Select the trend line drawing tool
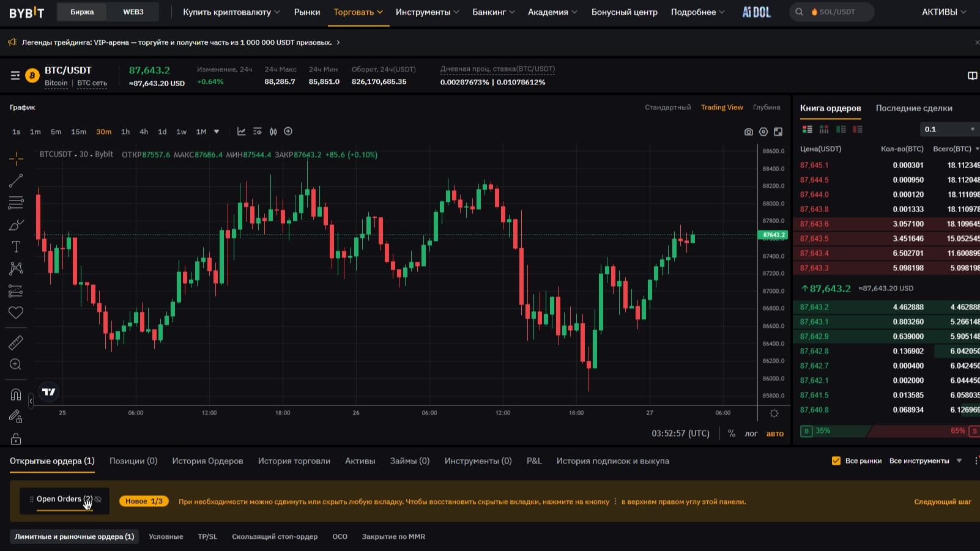Viewport: 980px width, 551px height. (16, 180)
